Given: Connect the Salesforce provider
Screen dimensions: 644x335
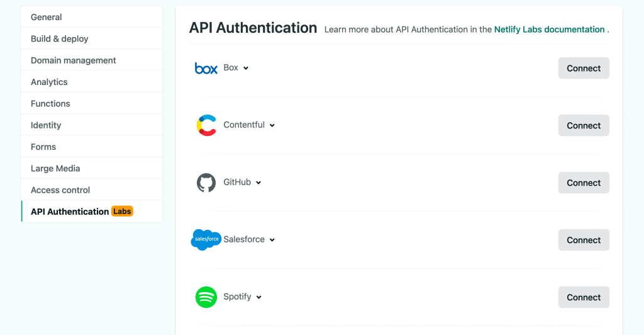Looking at the screenshot, I should [584, 240].
